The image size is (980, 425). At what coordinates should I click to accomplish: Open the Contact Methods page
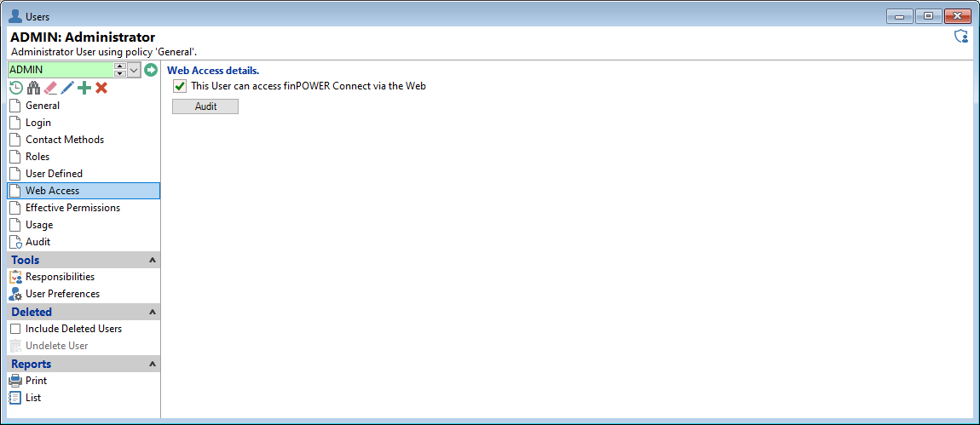pyautogui.click(x=84, y=140)
